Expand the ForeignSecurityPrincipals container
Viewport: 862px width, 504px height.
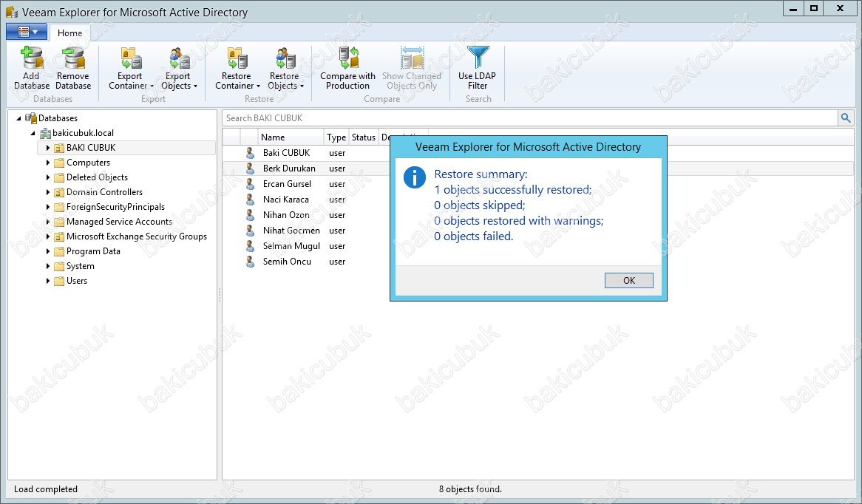[x=48, y=207]
